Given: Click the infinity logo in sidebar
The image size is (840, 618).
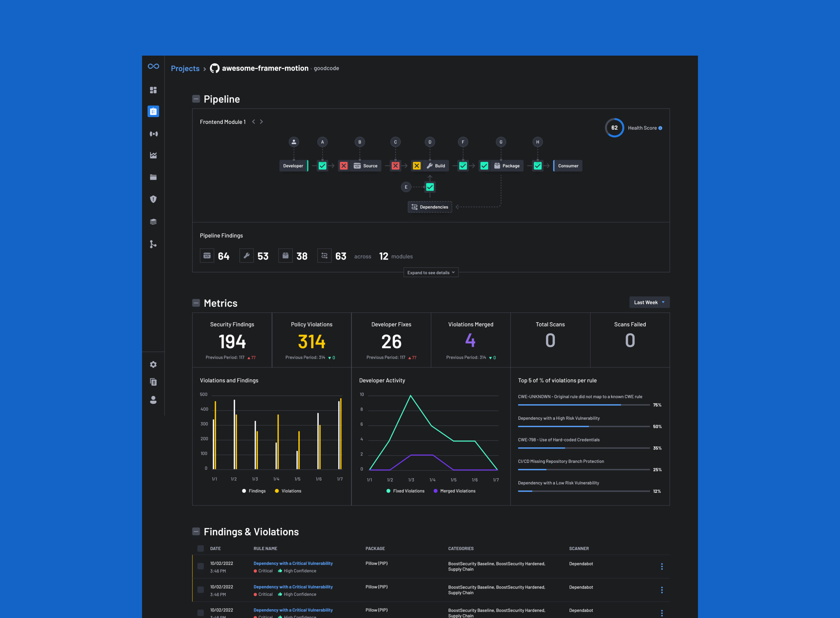Looking at the screenshot, I should (x=153, y=66).
